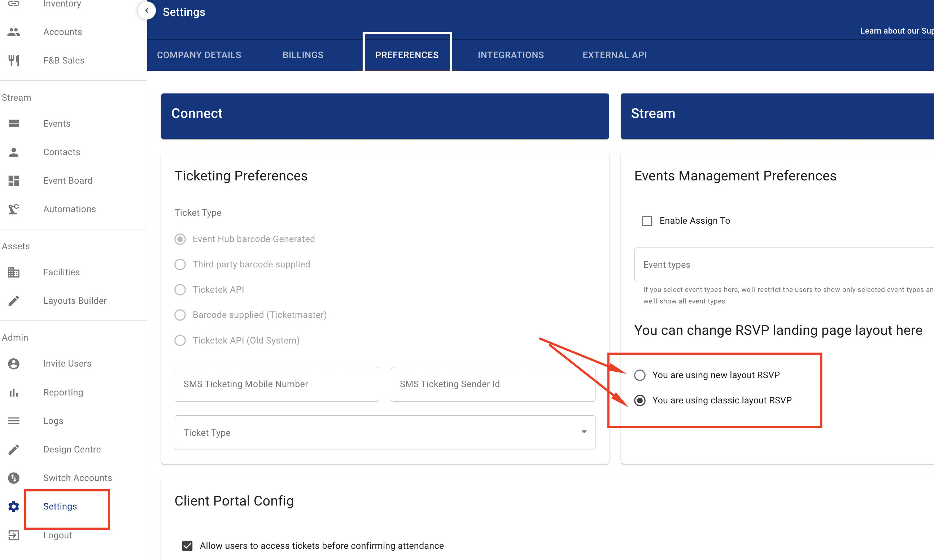Open Facilities building icon
Viewport: 934px width, 560px height.
coord(14,272)
